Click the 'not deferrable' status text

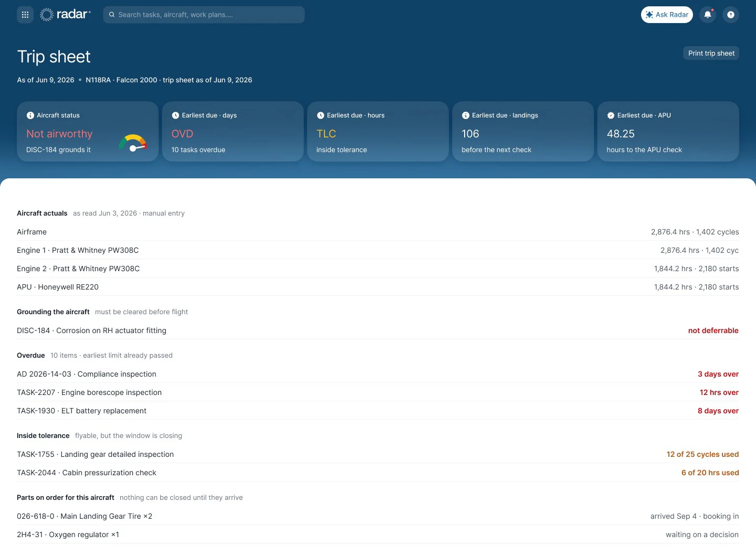(713, 330)
